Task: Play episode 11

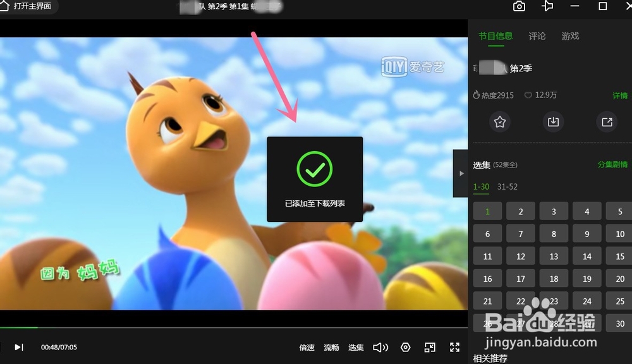Action: [x=487, y=257]
